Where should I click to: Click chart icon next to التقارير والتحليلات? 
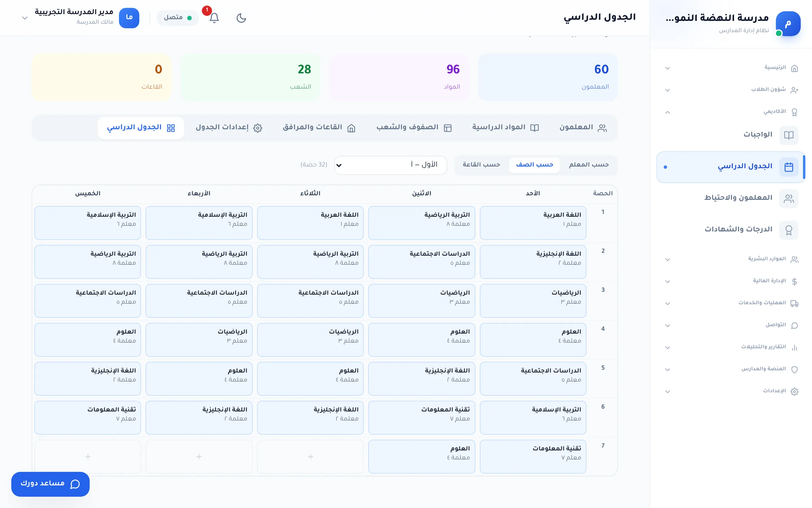794,347
